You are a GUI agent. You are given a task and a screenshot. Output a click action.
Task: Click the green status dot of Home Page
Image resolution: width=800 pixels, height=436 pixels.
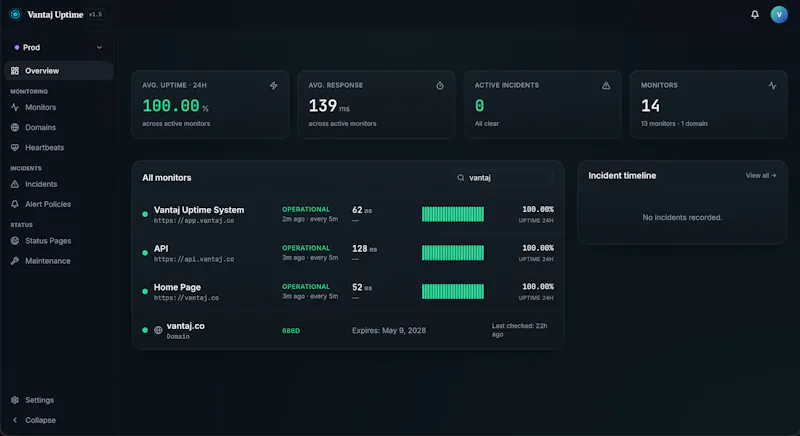[145, 292]
